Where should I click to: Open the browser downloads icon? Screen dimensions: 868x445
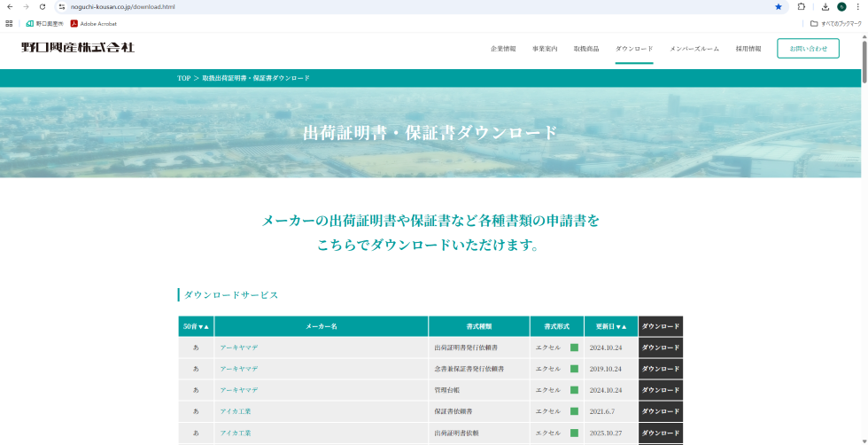(825, 6)
